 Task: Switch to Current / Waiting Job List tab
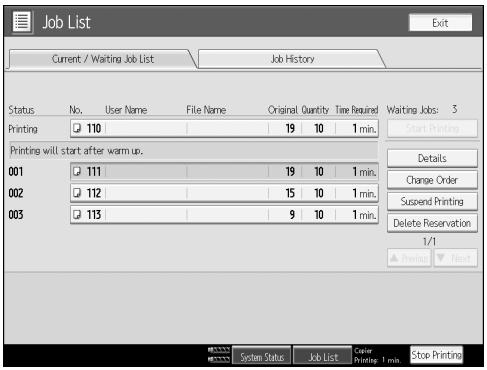(103, 59)
